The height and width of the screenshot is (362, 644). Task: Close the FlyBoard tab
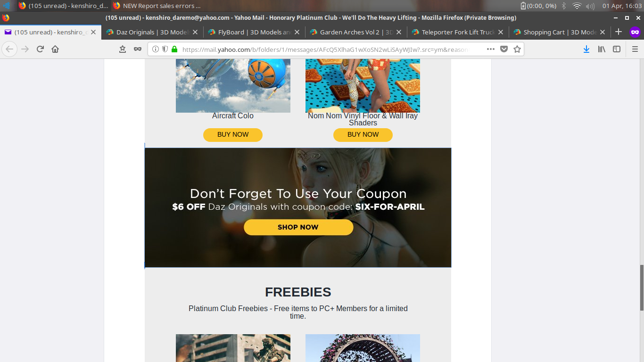coord(297,32)
